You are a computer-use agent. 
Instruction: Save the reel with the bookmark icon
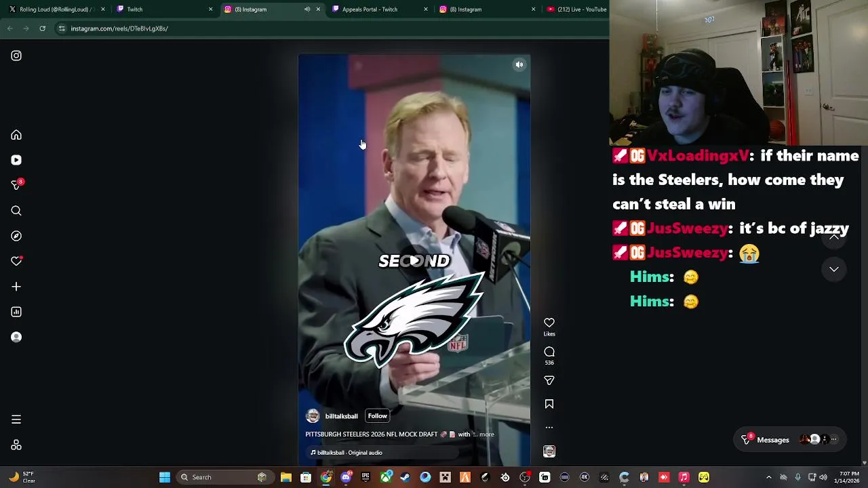[549, 404]
